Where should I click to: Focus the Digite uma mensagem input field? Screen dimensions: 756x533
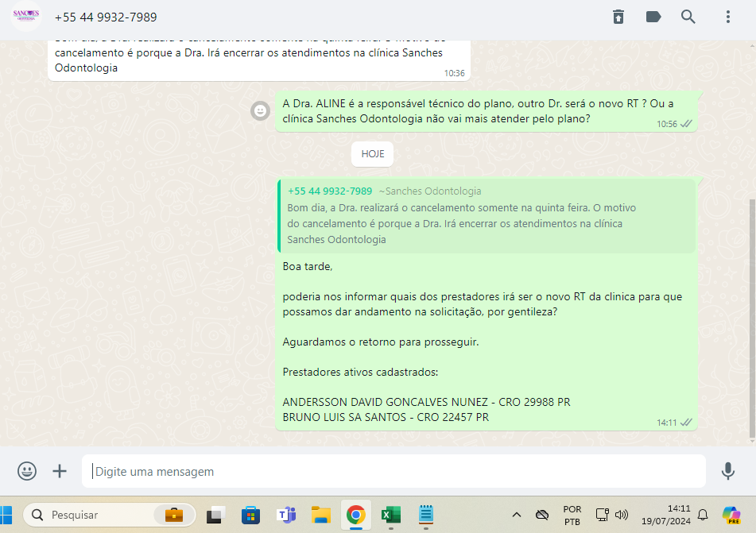394,471
